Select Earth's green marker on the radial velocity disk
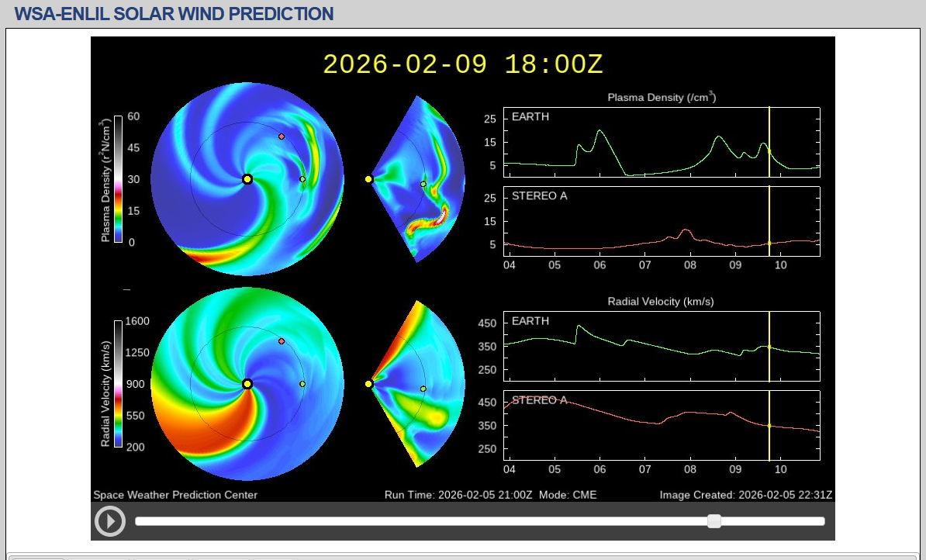This screenshot has width=926, height=560. tap(302, 384)
